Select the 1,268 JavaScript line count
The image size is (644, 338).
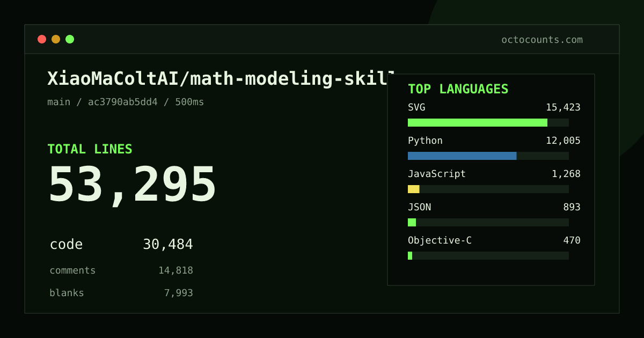[566, 174]
